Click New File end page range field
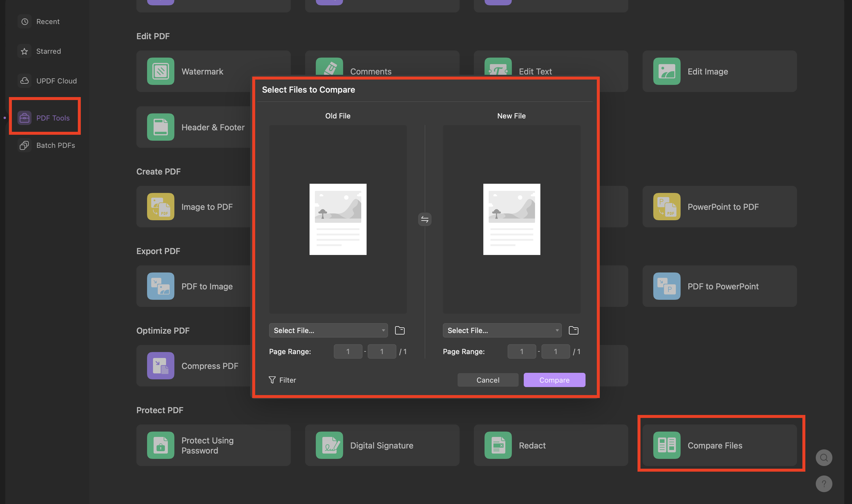The height and width of the screenshot is (504, 852). pos(555,351)
